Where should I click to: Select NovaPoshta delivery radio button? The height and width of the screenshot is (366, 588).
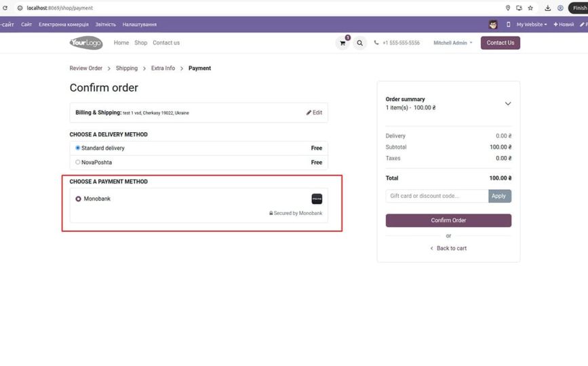tap(78, 163)
